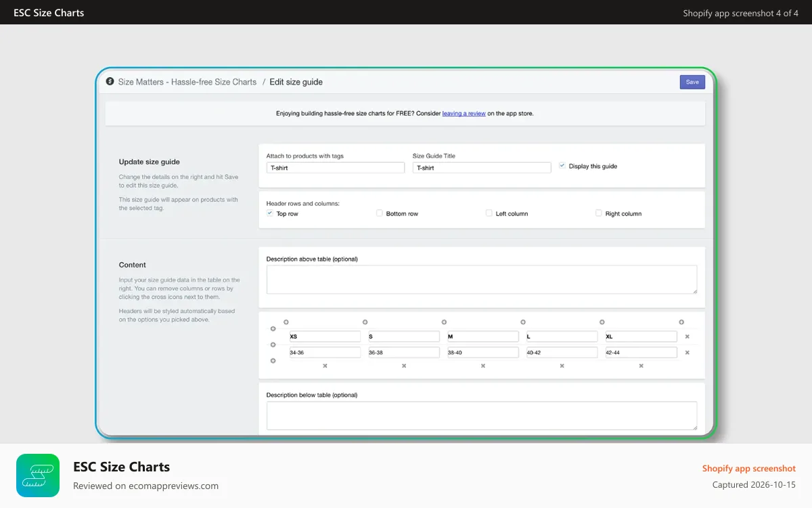This screenshot has width=812, height=508.
Task: Add a column between XS and S
Action: pos(365,322)
